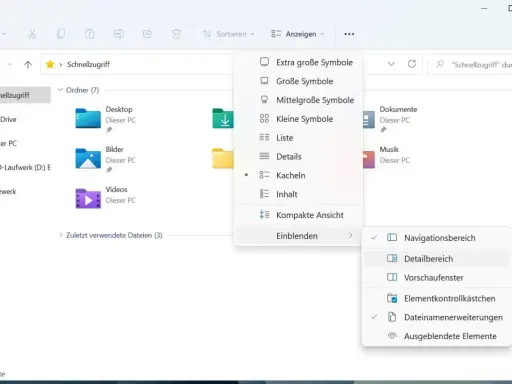The width and height of the screenshot is (512, 384).
Task: Click the Desktop folder name label
Action: pyautogui.click(x=119, y=109)
